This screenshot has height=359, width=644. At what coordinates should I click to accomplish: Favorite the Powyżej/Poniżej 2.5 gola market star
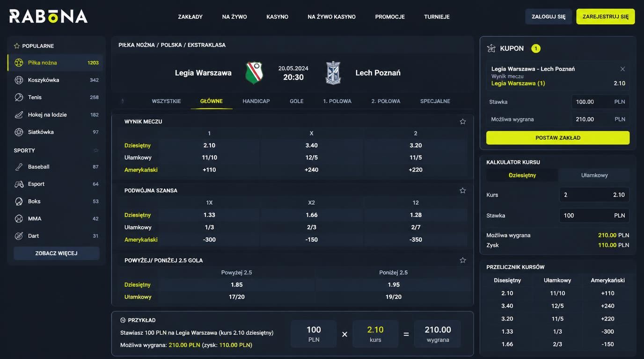(x=463, y=260)
